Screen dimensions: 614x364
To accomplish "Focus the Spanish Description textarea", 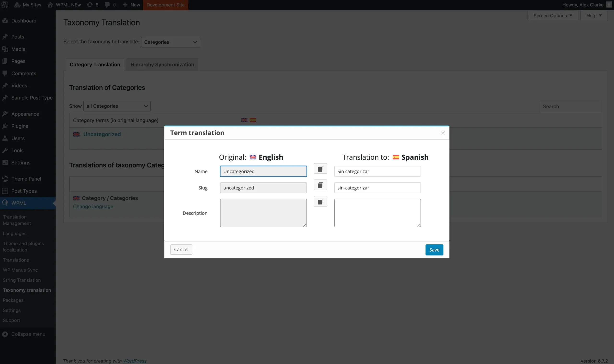I will 377,213.
